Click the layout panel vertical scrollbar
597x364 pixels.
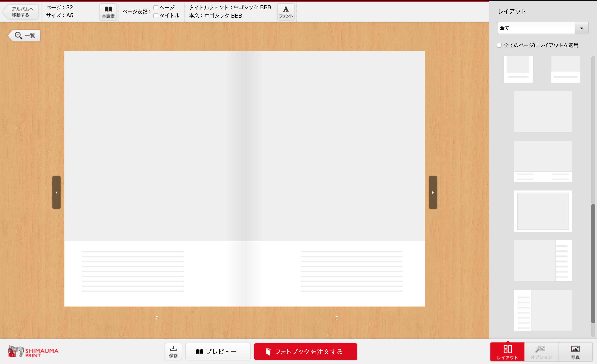pyautogui.click(x=593, y=264)
